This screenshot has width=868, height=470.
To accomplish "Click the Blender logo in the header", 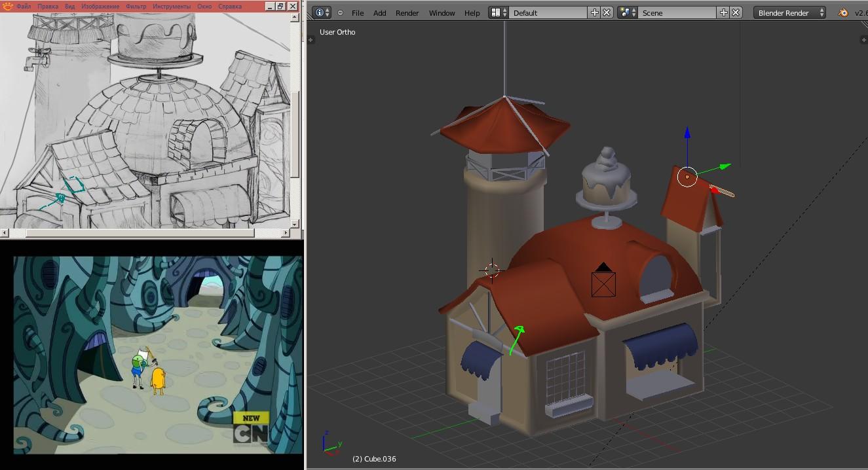I will (x=843, y=12).
